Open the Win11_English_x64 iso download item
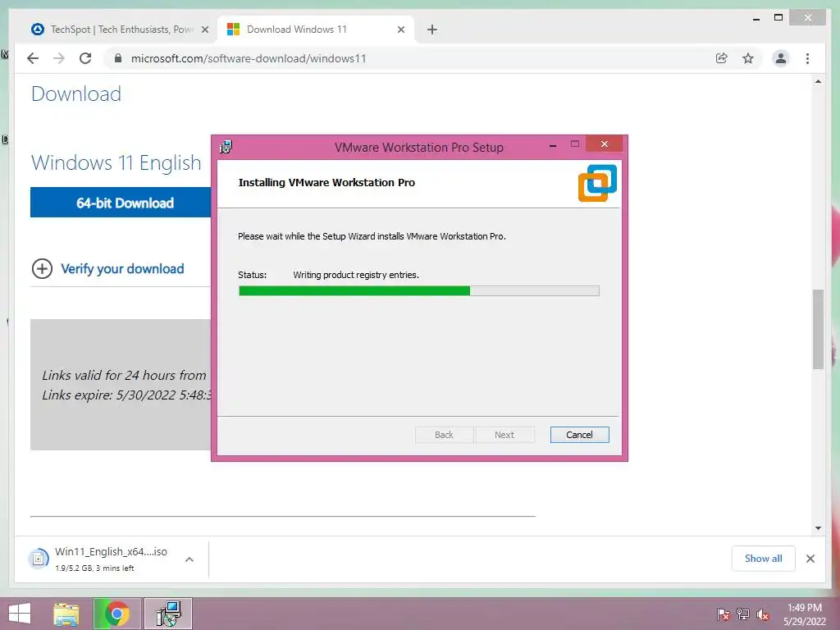The image size is (840, 630). [x=111, y=559]
